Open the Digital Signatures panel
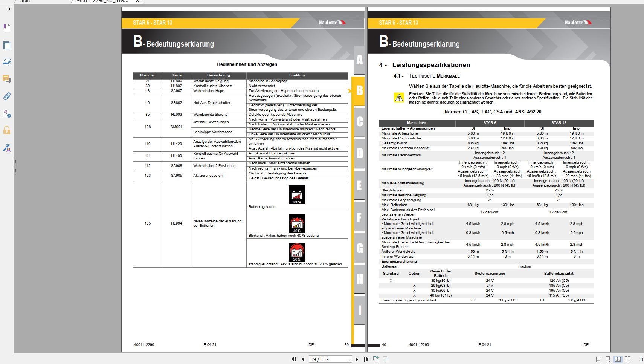The width and height of the screenshot is (644, 364). tap(7, 148)
